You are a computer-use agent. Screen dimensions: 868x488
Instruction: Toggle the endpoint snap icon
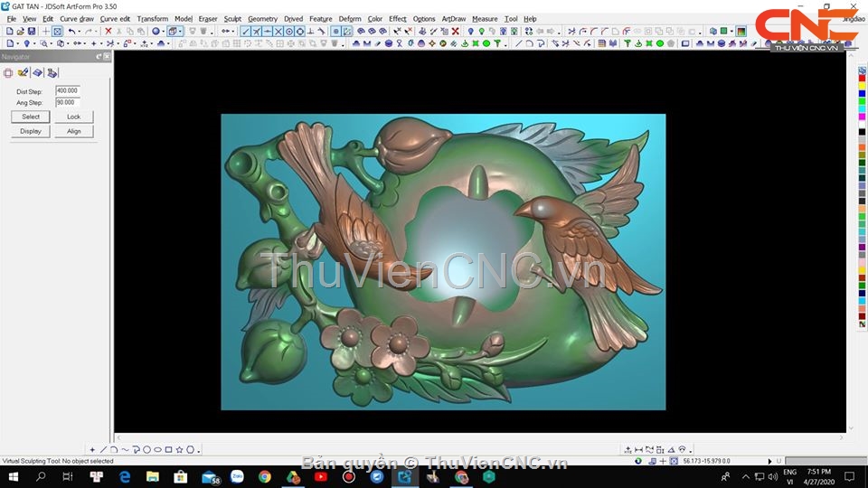click(246, 32)
